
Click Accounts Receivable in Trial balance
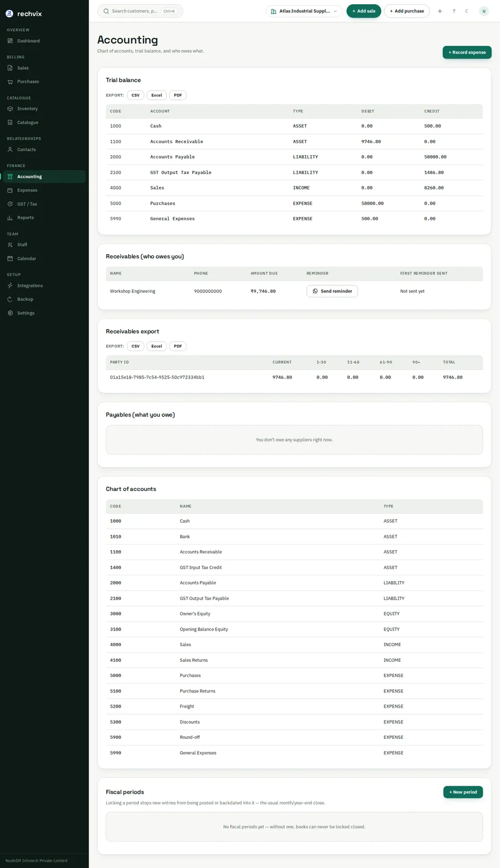tap(177, 142)
